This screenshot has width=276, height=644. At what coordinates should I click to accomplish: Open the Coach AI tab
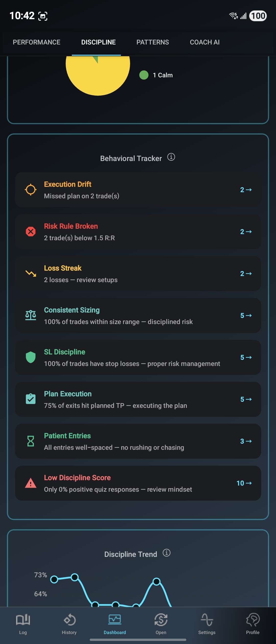[204, 42]
